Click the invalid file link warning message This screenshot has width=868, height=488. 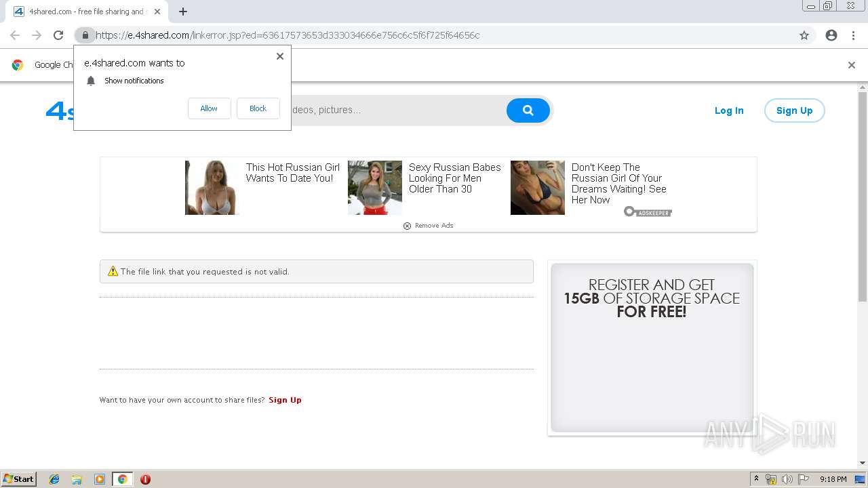(x=317, y=272)
